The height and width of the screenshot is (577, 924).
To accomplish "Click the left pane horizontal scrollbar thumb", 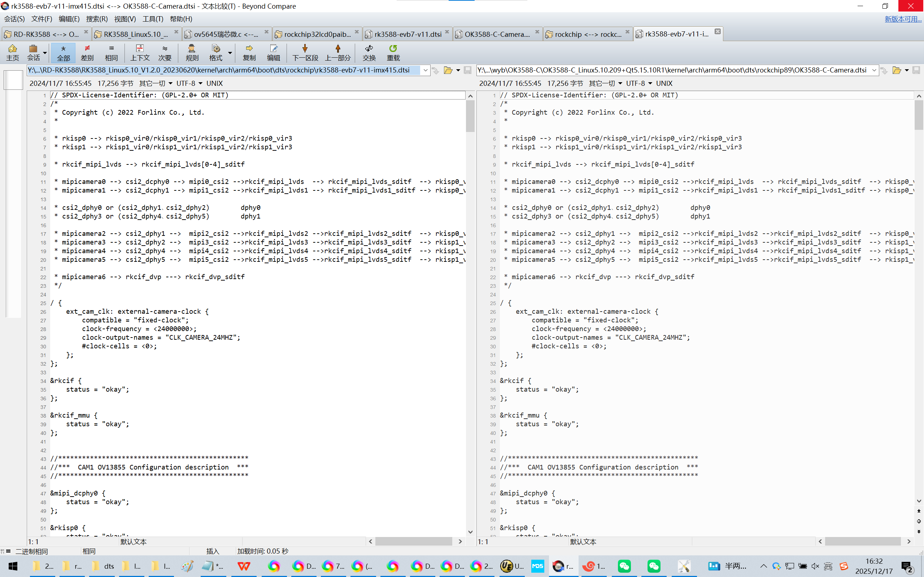I will click(x=413, y=541).
